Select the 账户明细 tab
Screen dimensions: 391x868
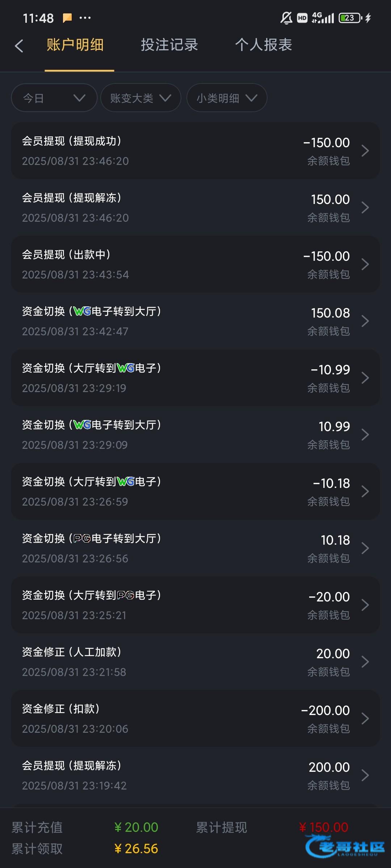(75, 45)
